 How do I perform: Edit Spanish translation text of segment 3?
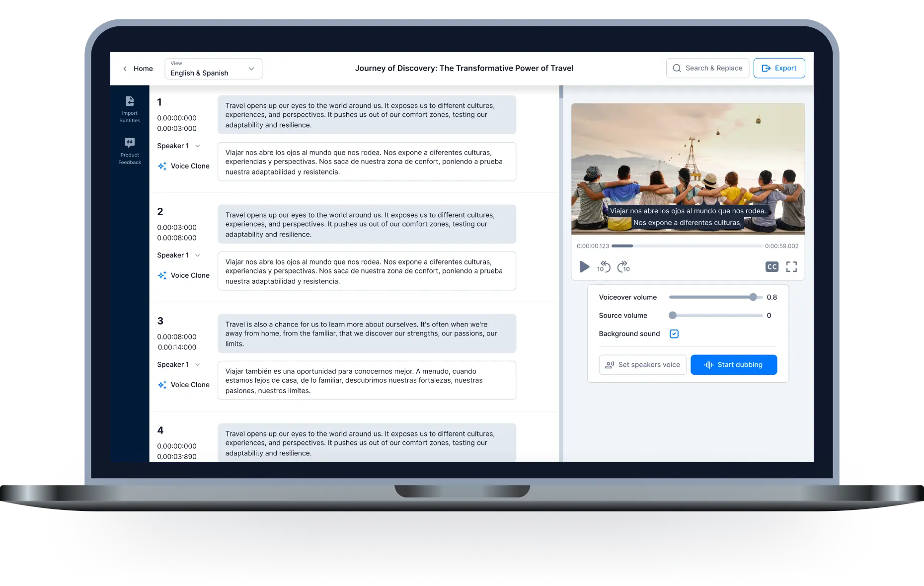pos(367,381)
